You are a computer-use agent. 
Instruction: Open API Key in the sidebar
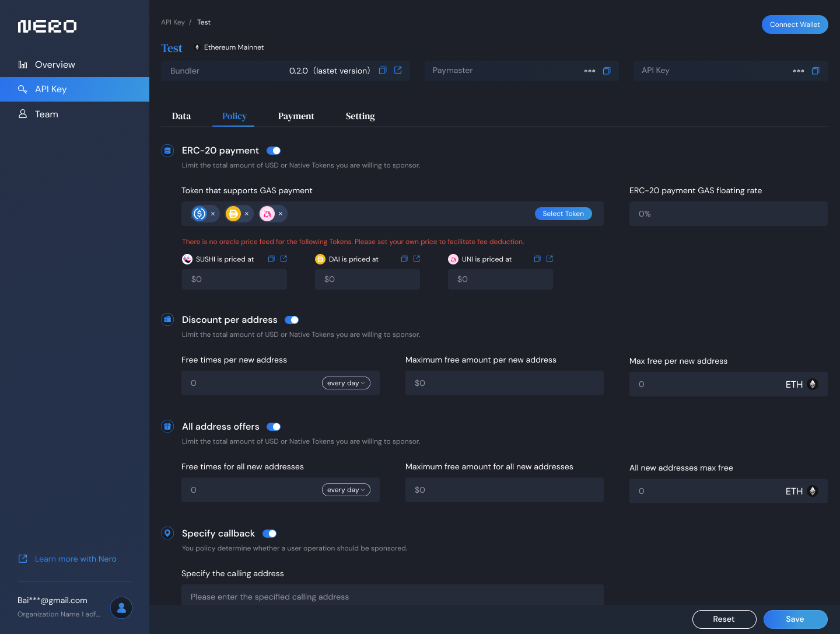[75, 89]
